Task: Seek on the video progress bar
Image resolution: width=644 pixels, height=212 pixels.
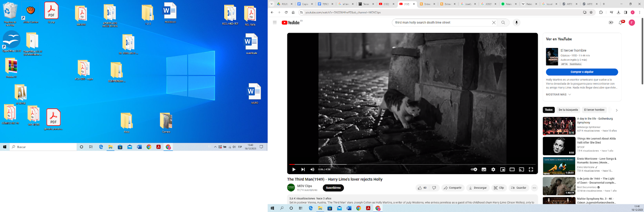Action: pyautogui.click(x=413, y=164)
